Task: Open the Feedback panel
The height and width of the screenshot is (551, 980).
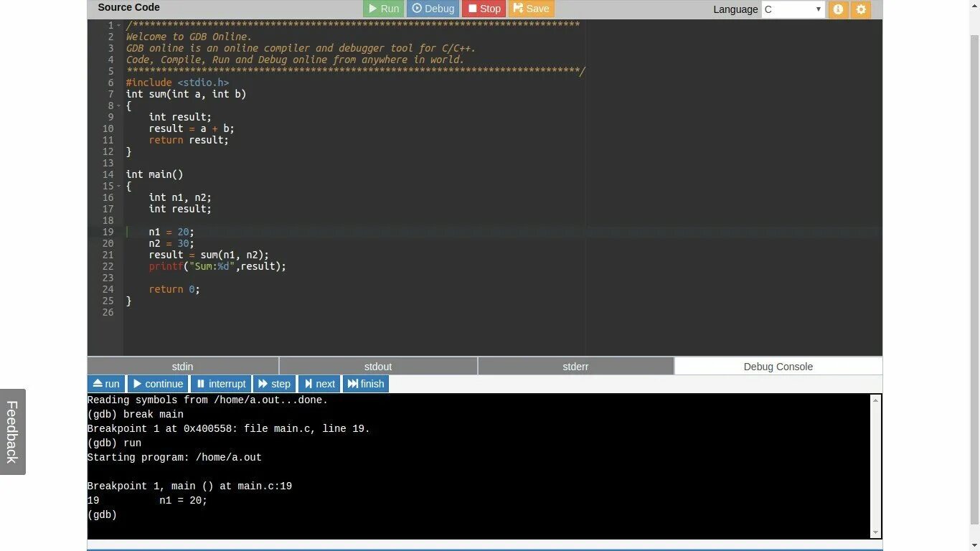Action: click(11, 430)
